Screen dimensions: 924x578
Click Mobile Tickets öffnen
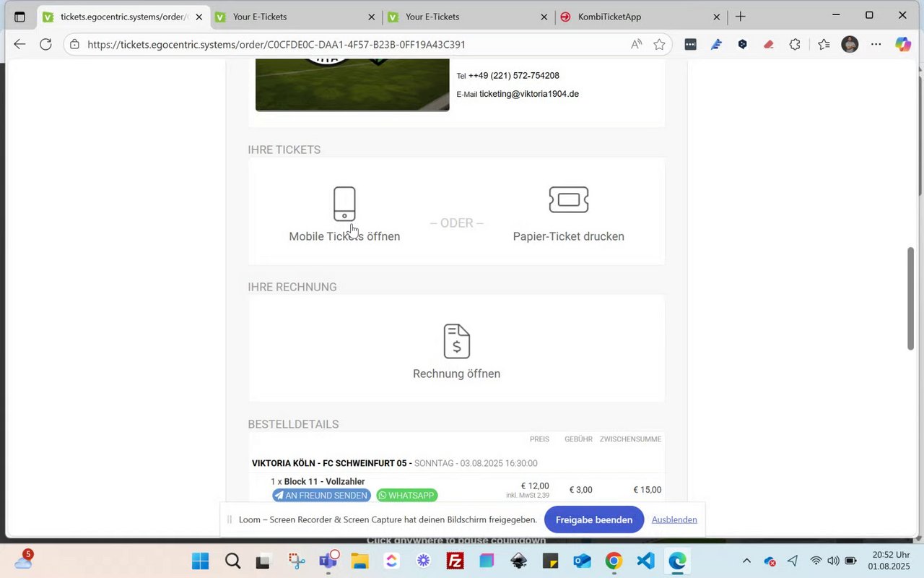(x=344, y=236)
